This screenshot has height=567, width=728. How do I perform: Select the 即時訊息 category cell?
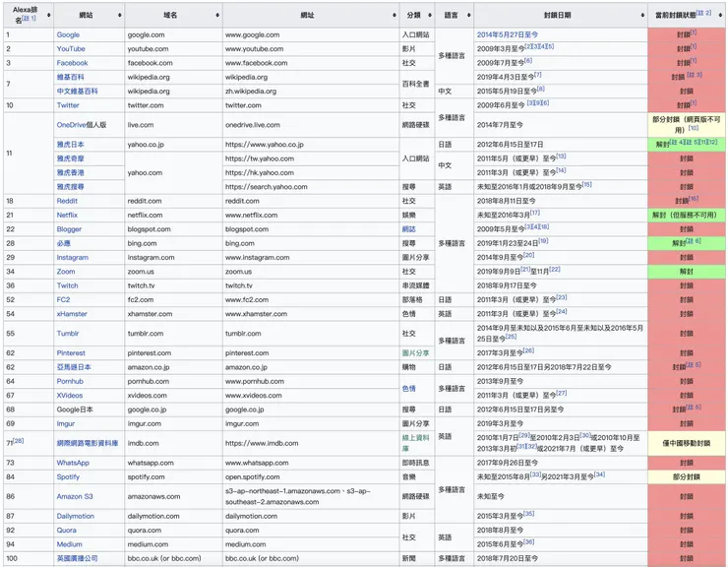pos(416,463)
